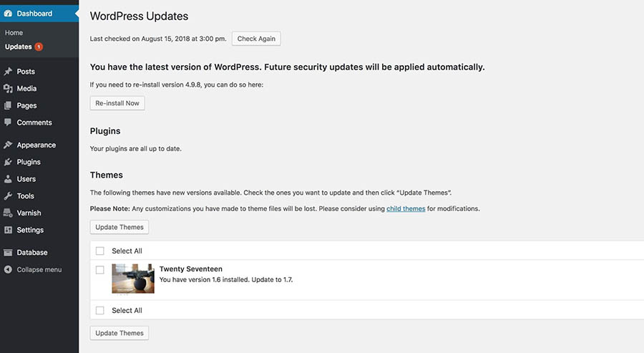Click the Varnish icon in sidebar
This screenshot has height=353, width=644.
coord(8,213)
